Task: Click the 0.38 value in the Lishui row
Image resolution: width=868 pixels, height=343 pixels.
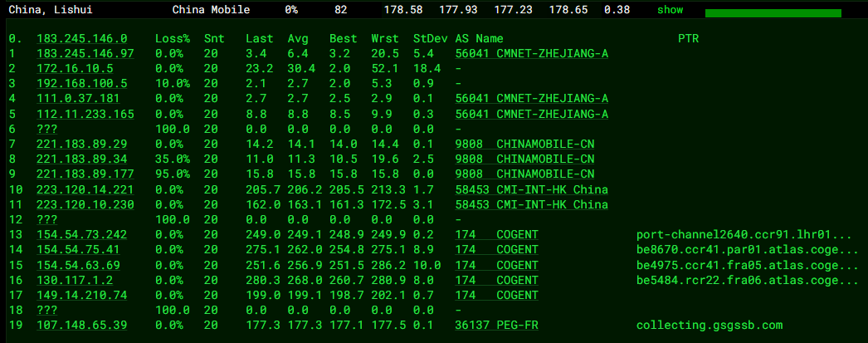Action: tap(619, 10)
